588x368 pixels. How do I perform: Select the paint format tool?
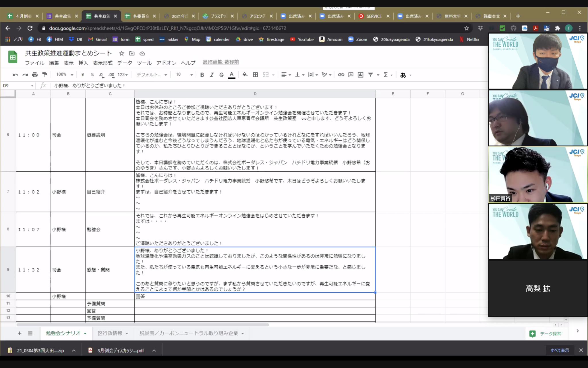click(45, 75)
